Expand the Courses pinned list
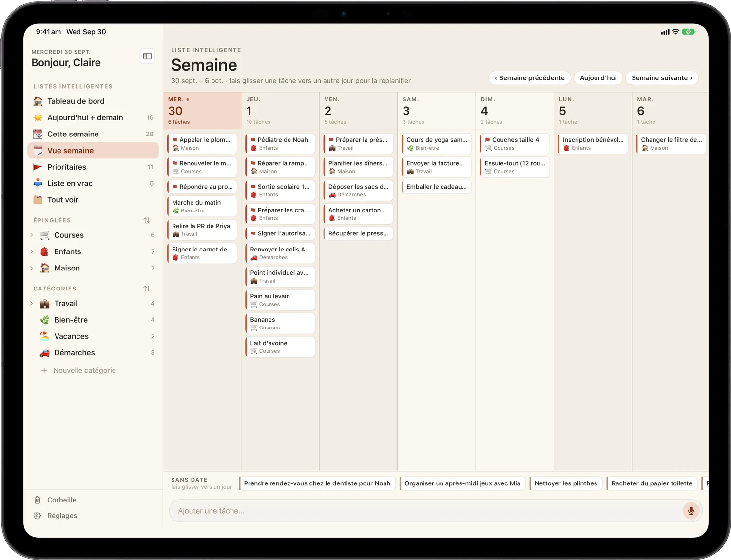The width and height of the screenshot is (731, 560). click(x=32, y=235)
